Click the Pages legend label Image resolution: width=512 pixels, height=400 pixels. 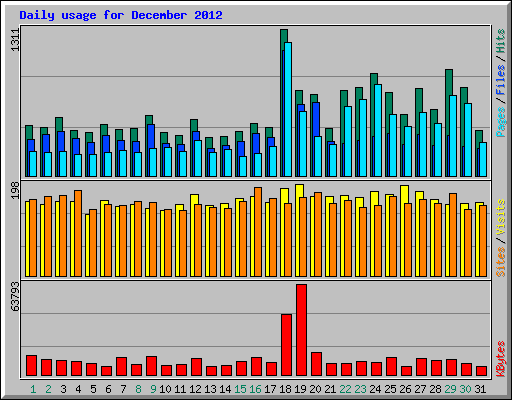pyautogui.click(x=501, y=122)
